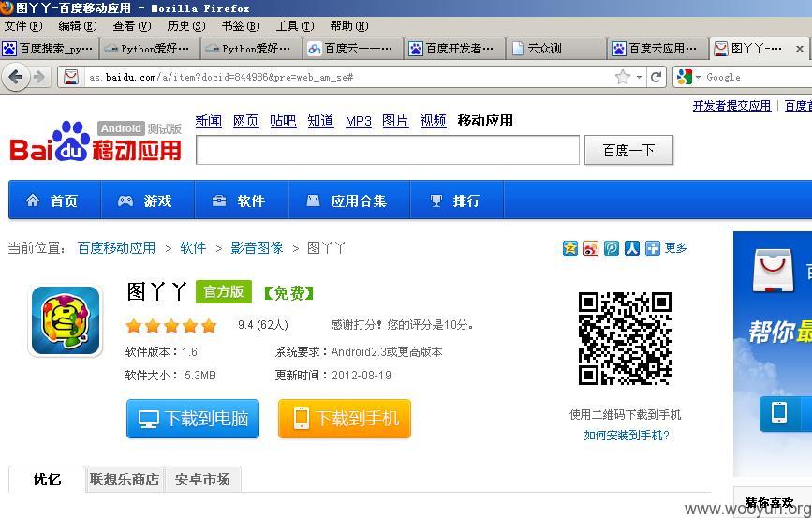Viewport: 812px width, 518px height.
Task: Select the 安卓市场 source tab
Action: pos(202,480)
